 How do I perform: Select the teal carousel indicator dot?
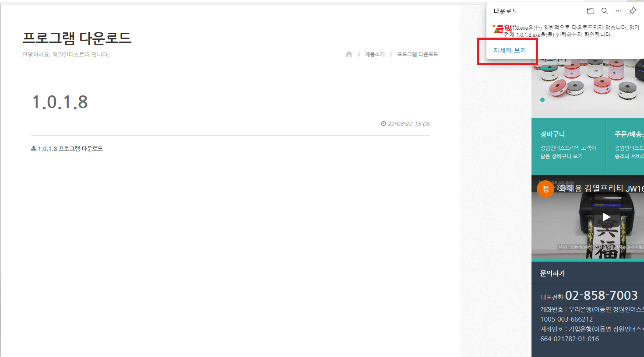click(542, 100)
